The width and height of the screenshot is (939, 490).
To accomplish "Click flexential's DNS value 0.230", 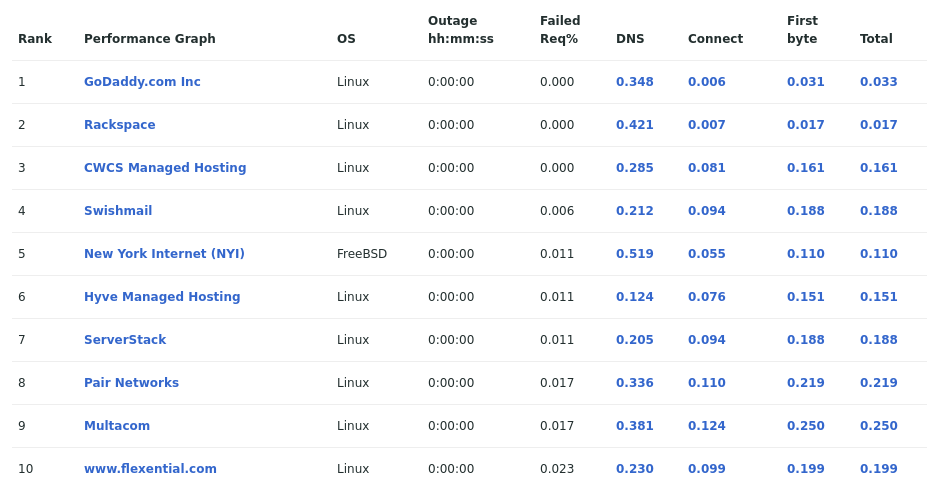I will click(635, 469).
